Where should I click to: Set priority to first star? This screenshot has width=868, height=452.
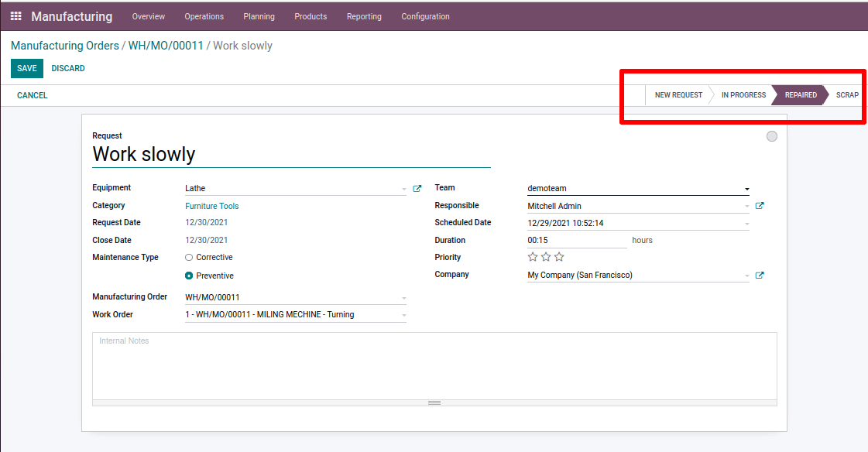(533, 257)
